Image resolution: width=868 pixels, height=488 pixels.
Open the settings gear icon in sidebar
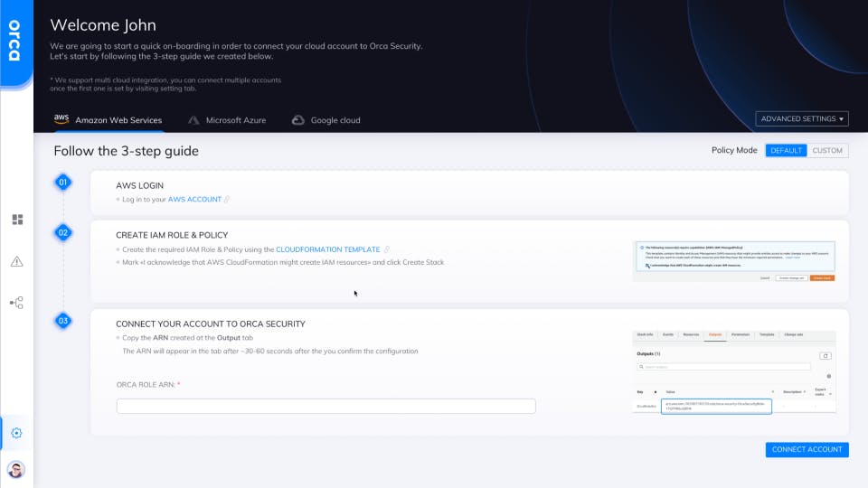coord(16,433)
